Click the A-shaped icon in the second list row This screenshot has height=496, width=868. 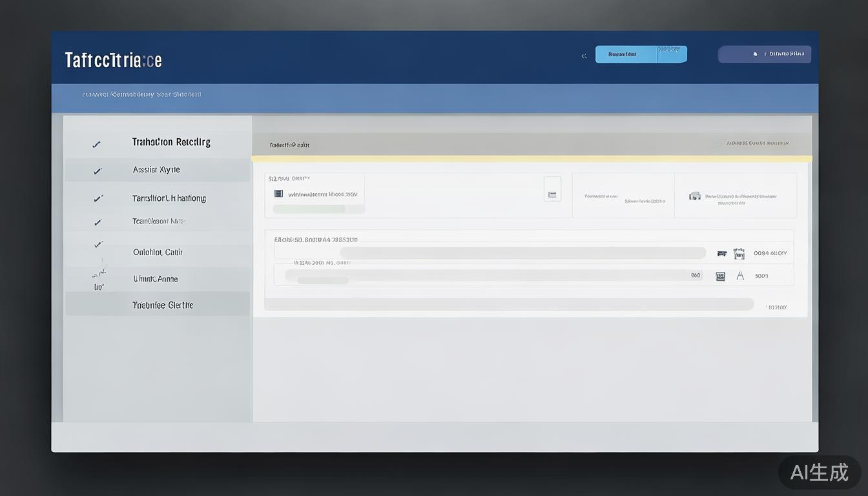(x=740, y=276)
